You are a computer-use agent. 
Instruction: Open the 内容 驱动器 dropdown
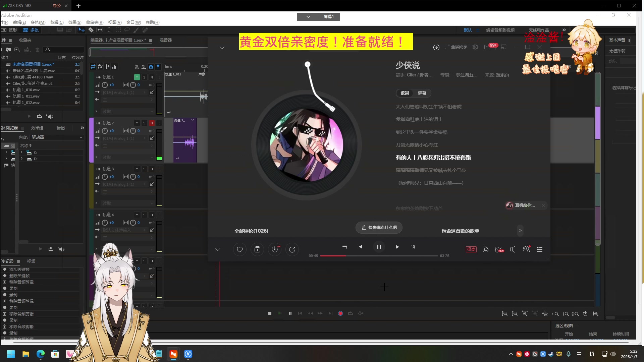point(57,137)
